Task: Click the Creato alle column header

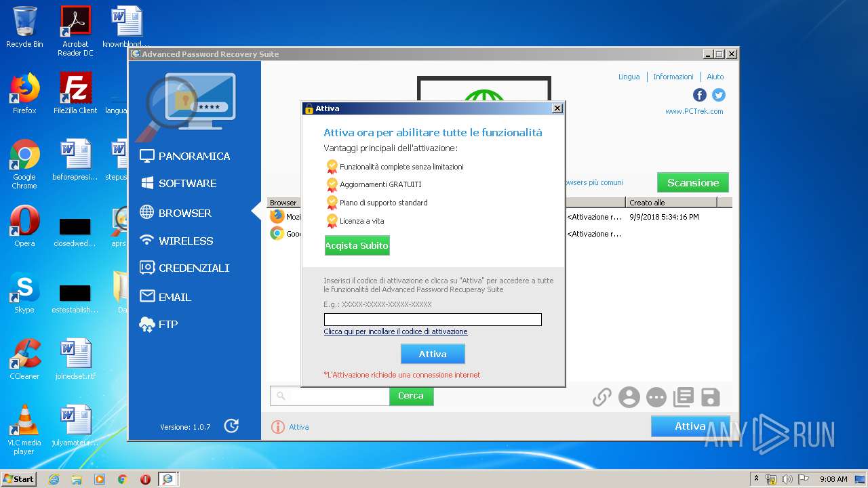Action: (x=671, y=203)
